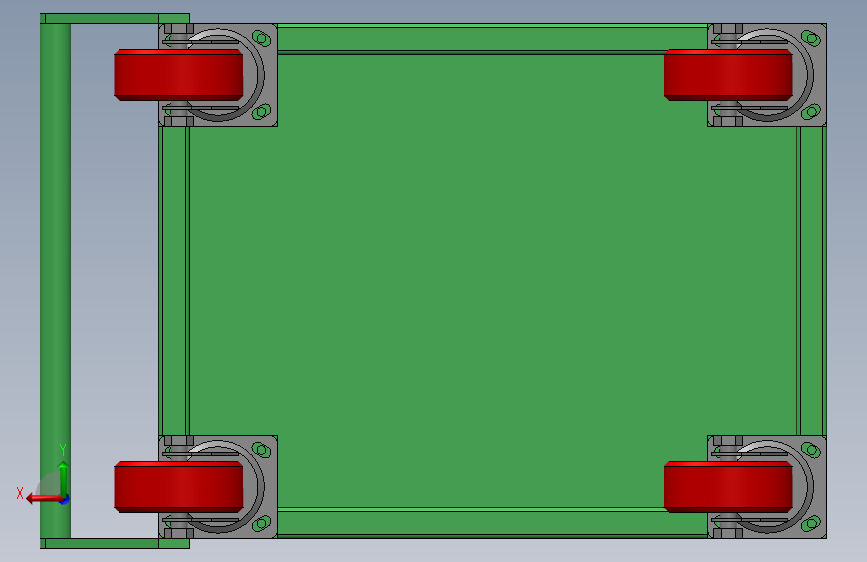Click the blue Z axis dot of the triad
Viewport: 867px width, 562px height.
[65, 500]
